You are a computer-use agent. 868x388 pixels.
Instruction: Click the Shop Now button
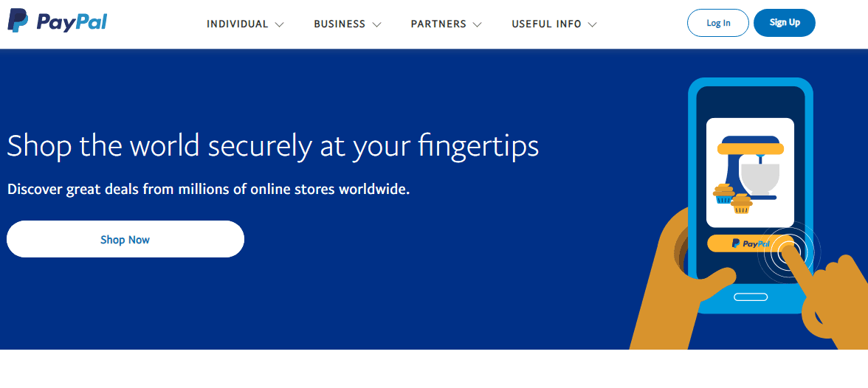(x=125, y=239)
